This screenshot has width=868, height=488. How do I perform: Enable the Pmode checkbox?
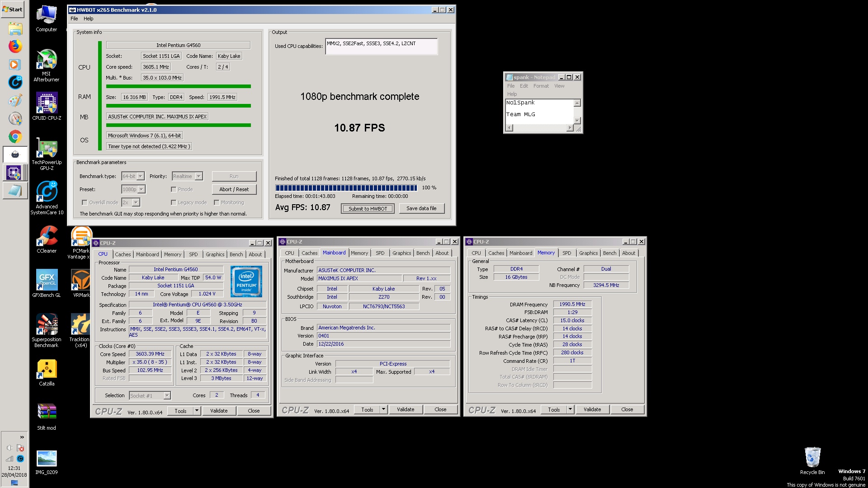pos(174,189)
